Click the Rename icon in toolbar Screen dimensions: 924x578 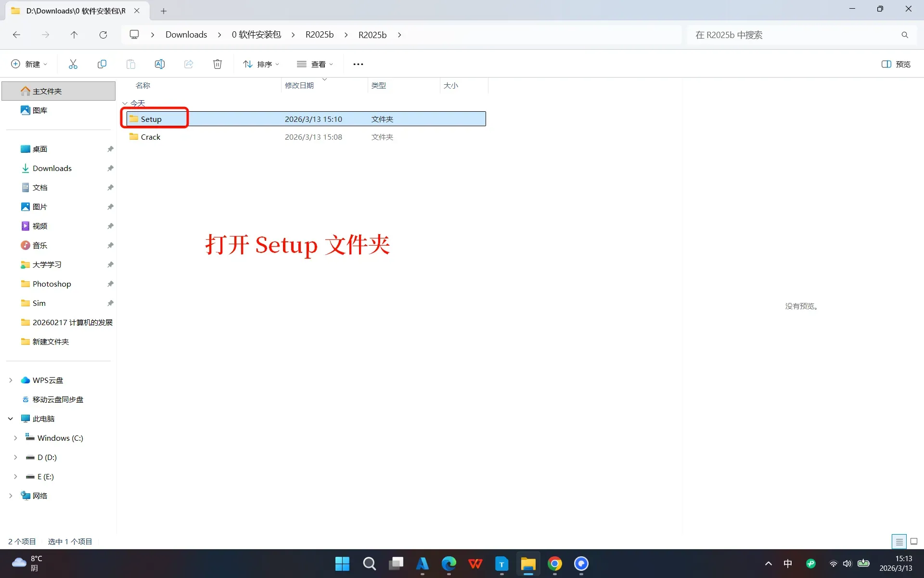point(159,64)
